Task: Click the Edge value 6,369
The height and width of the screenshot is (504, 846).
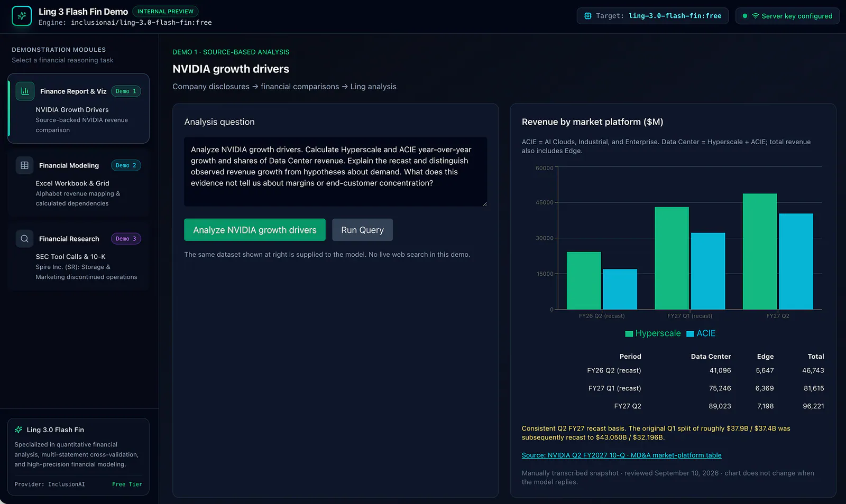Action: coord(765,388)
